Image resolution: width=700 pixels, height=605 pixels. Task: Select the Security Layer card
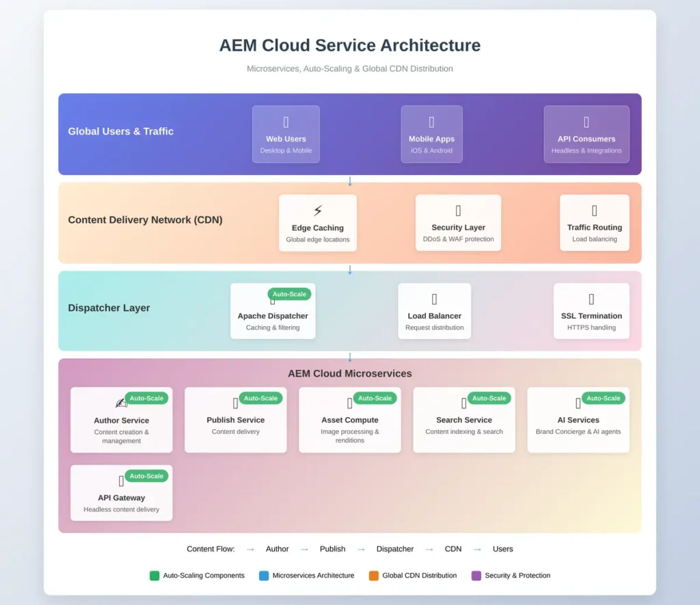point(458,222)
